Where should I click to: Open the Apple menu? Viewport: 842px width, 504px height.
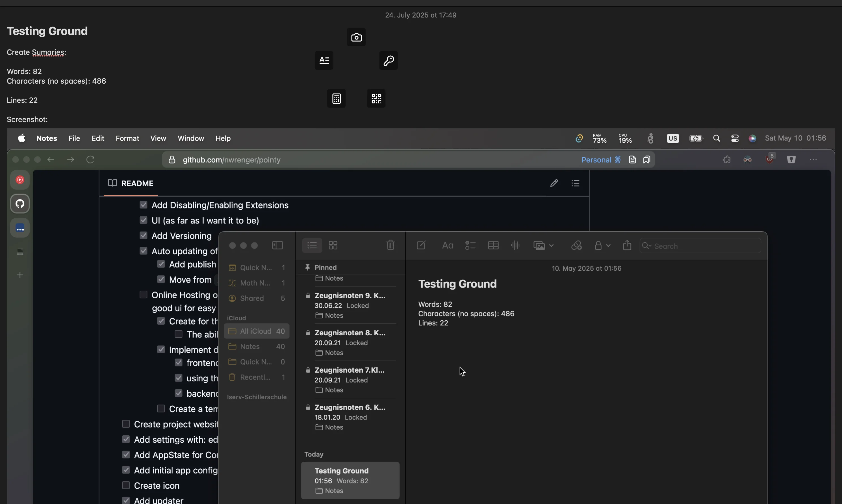(22, 138)
